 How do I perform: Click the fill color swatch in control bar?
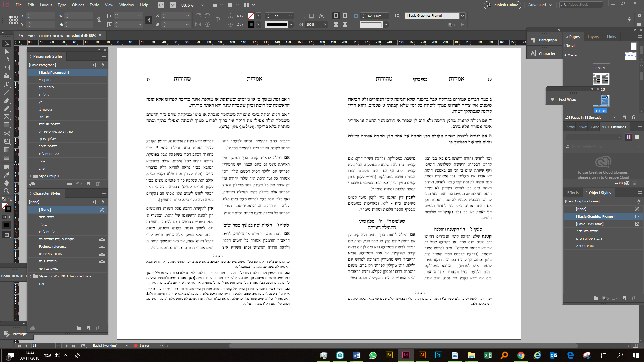point(251,16)
